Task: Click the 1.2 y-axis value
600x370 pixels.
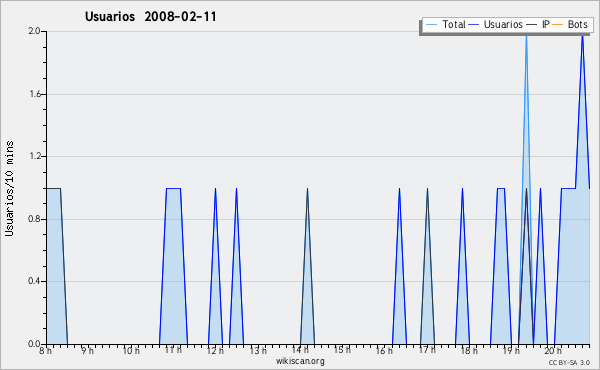Action: click(x=34, y=156)
